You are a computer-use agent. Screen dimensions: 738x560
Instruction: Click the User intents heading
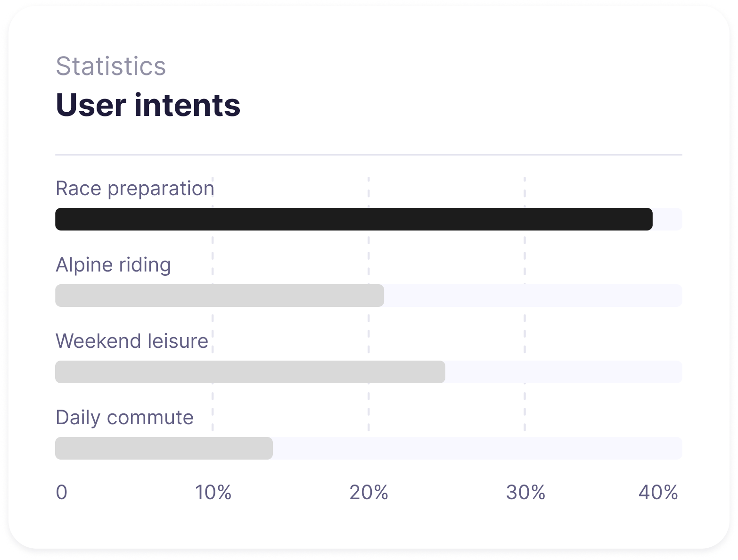(148, 105)
